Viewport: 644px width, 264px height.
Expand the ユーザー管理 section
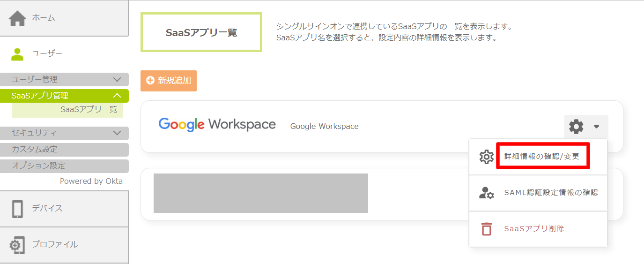[x=117, y=80]
